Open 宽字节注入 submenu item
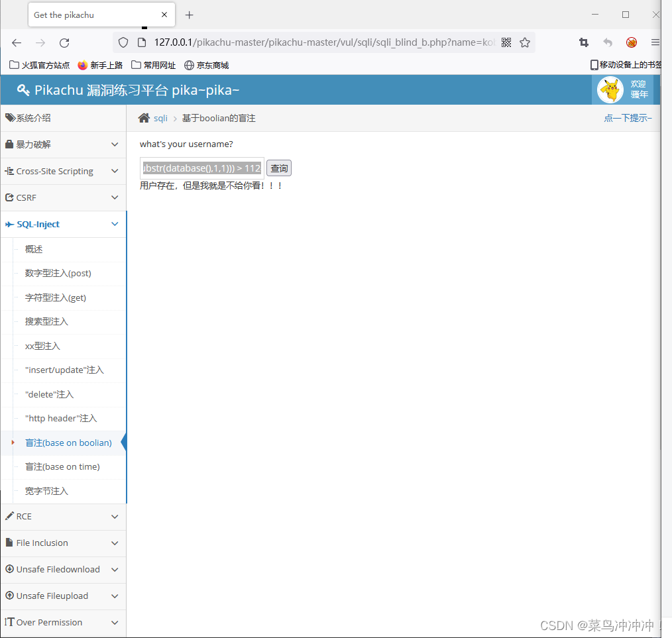Viewport: 672px width, 638px height. (x=46, y=491)
